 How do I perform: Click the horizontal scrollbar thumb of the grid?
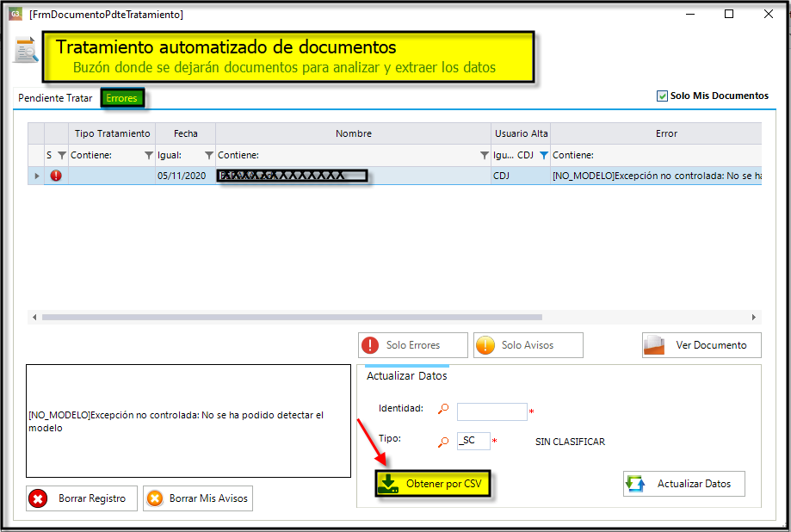click(x=292, y=318)
